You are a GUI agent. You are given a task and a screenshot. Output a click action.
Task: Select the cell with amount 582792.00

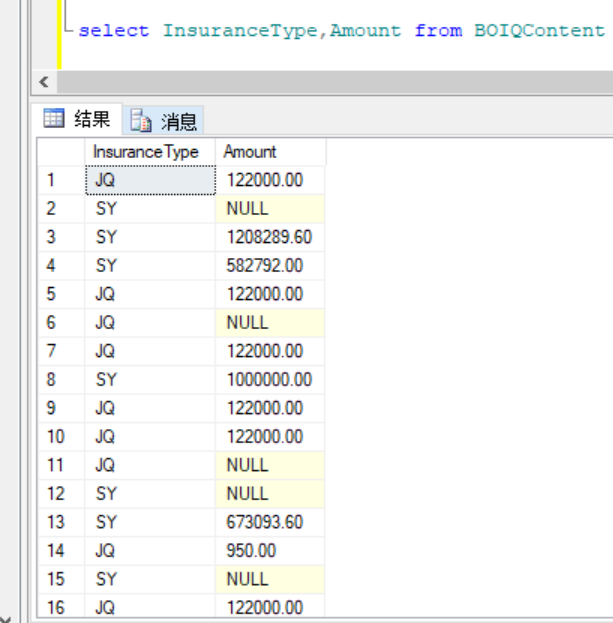coord(264,266)
